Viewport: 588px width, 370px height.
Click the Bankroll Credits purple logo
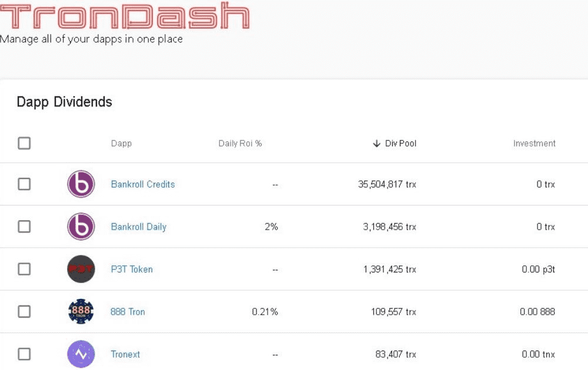coord(81,184)
